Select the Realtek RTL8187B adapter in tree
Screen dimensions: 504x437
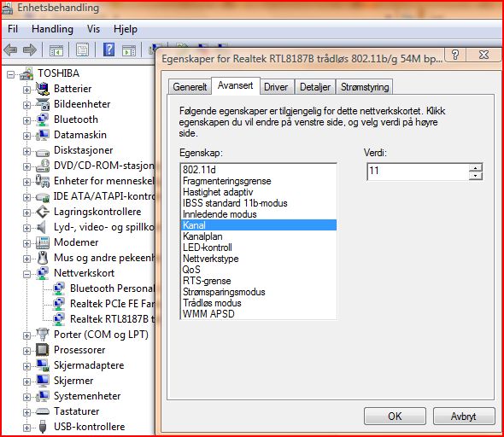[x=112, y=319]
